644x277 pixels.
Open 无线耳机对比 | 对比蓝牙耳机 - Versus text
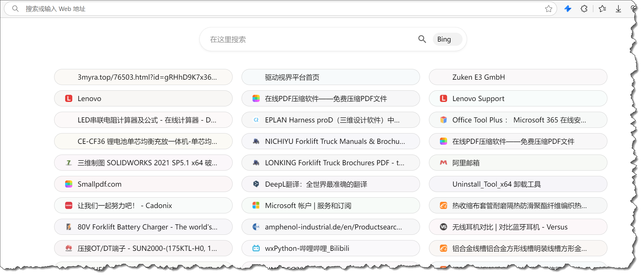coord(510,227)
